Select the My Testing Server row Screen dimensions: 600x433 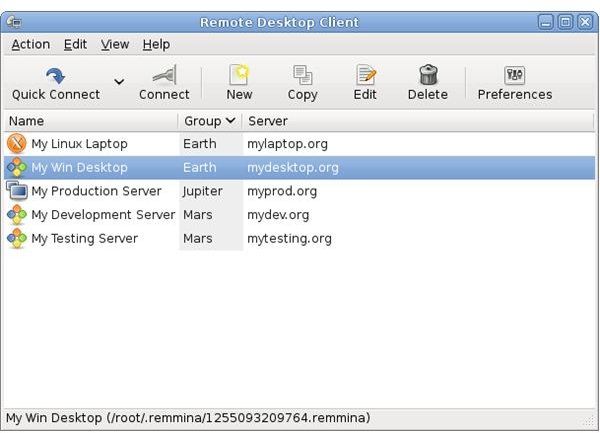tap(300, 239)
